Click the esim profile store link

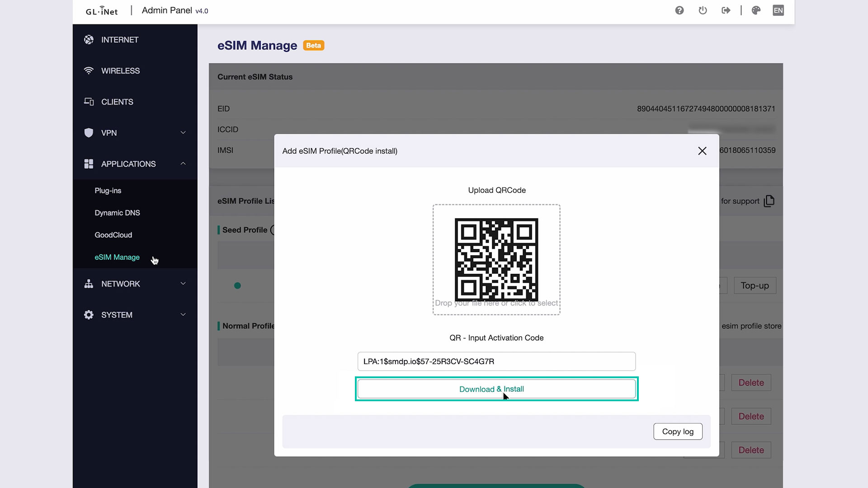point(751,326)
